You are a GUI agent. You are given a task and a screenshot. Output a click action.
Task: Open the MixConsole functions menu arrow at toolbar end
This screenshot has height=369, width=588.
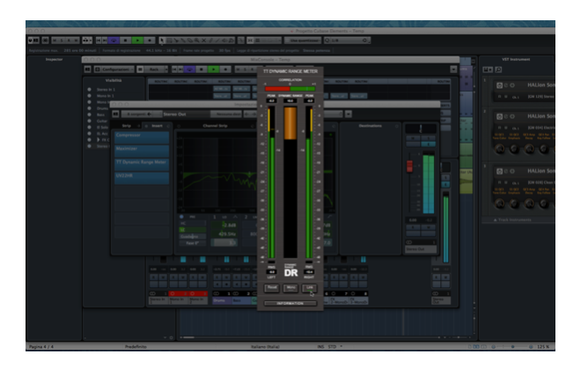coord(453,70)
